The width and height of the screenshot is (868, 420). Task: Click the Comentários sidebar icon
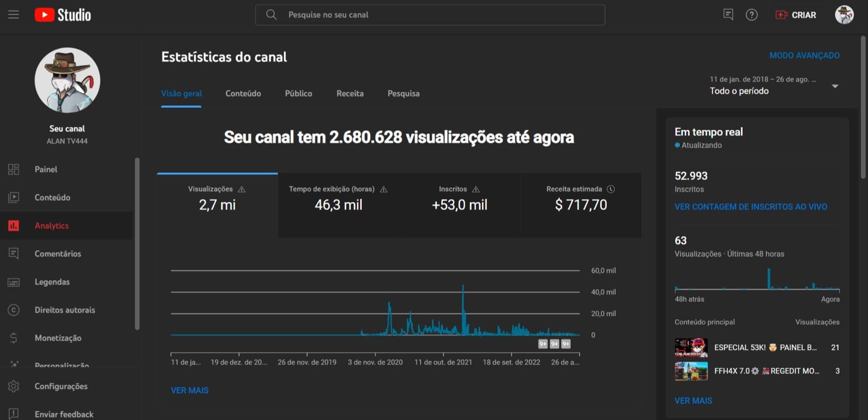pyautogui.click(x=14, y=253)
